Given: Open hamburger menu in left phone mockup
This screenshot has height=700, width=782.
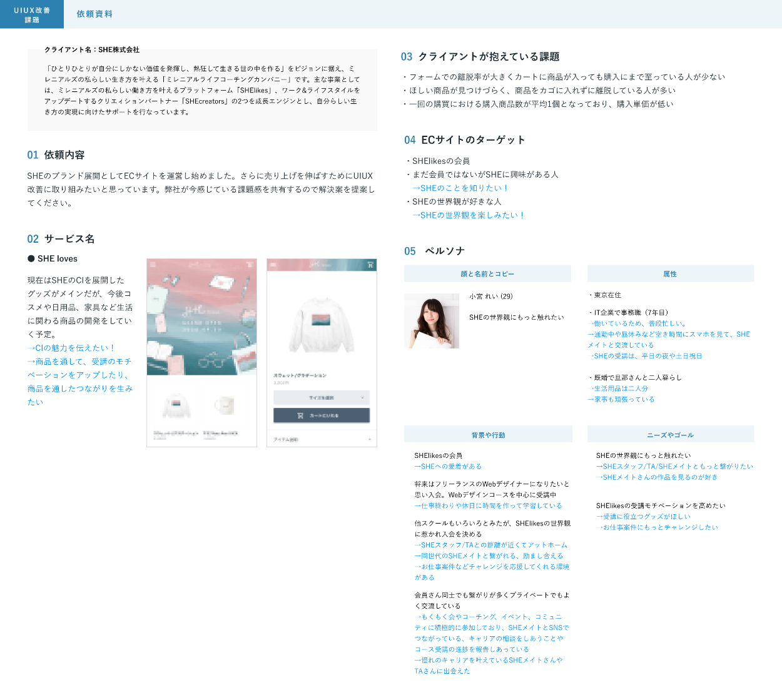Looking at the screenshot, I should pyautogui.click(x=153, y=265).
